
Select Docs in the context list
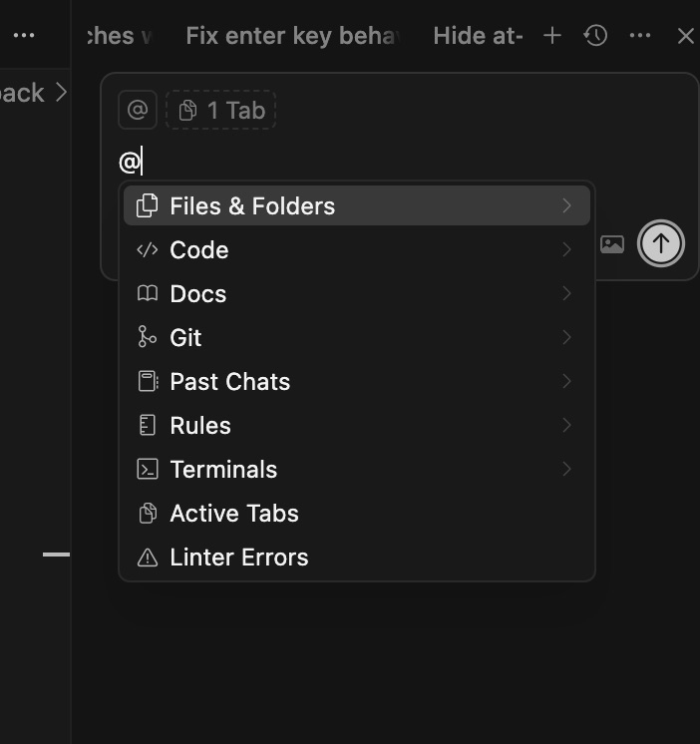tap(198, 294)
